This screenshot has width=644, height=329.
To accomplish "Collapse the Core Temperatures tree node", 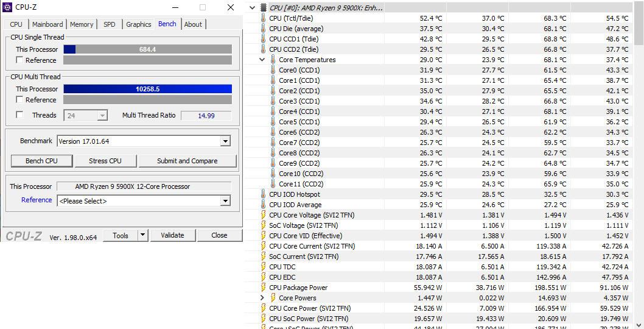I will coord(262,60).
